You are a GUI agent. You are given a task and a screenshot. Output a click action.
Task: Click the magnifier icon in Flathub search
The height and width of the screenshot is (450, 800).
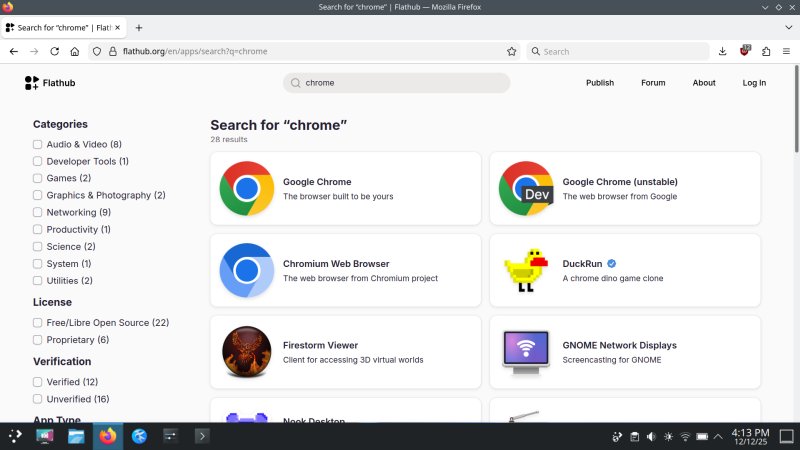[295, 83]
